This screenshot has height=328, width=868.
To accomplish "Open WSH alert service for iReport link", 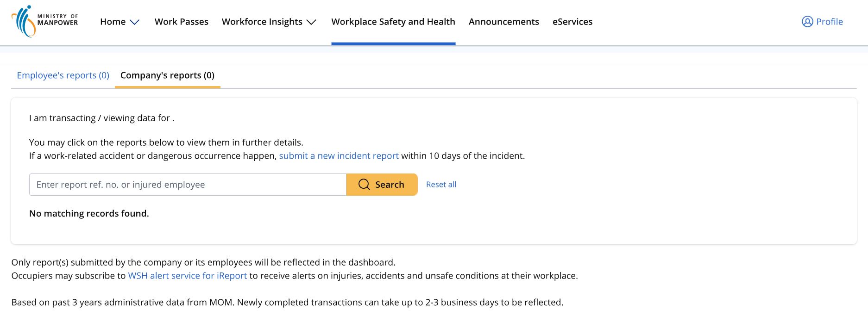I will [187, 276].
